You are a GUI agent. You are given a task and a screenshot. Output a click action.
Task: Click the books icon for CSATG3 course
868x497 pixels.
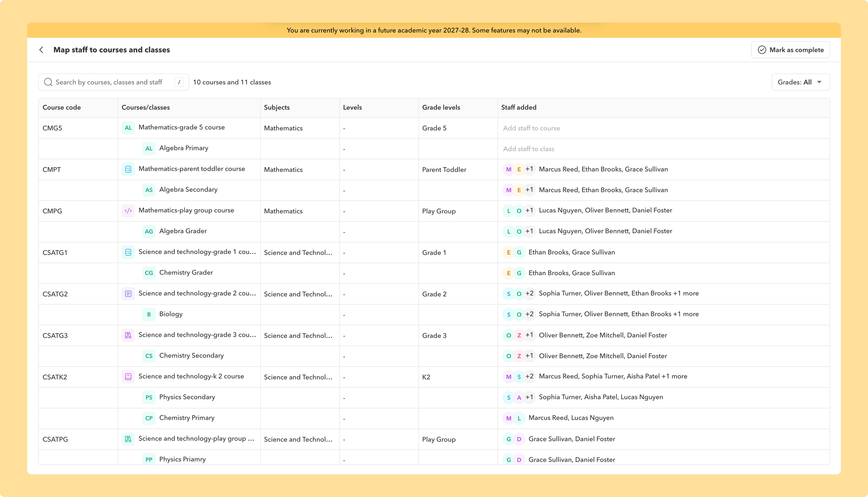128,335
